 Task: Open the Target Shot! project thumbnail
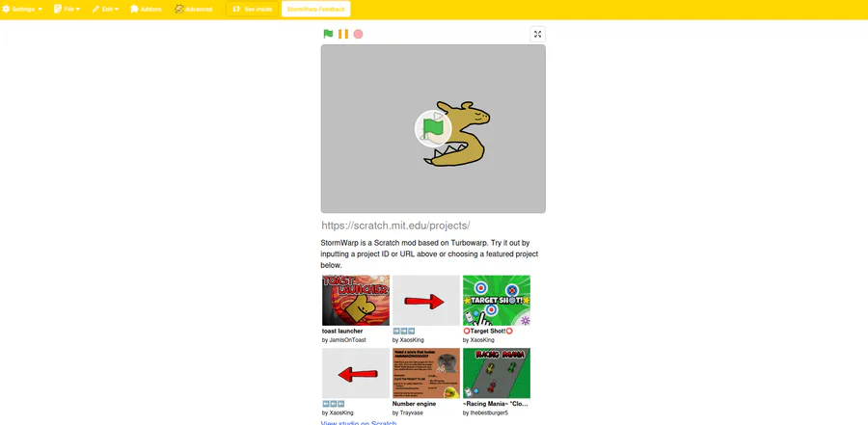[x=497, y=301]
